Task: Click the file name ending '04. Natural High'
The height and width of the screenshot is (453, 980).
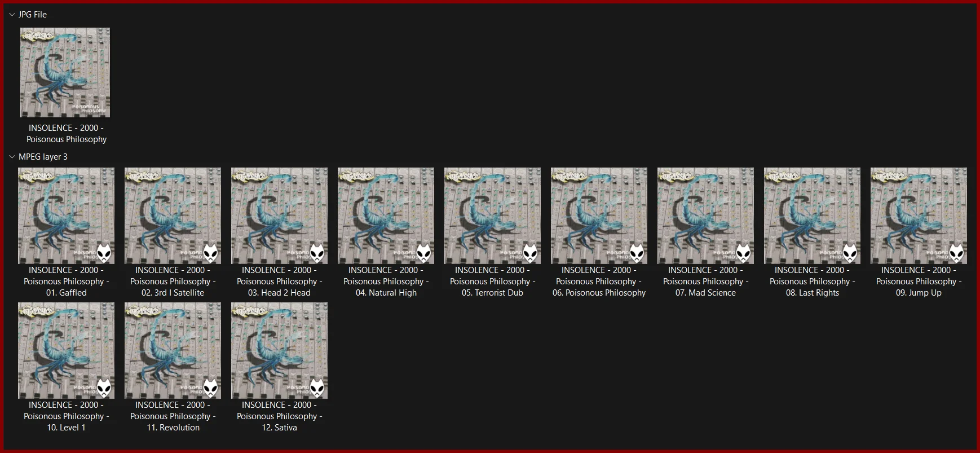Action: pyautogui.click(x=386, y=282)
